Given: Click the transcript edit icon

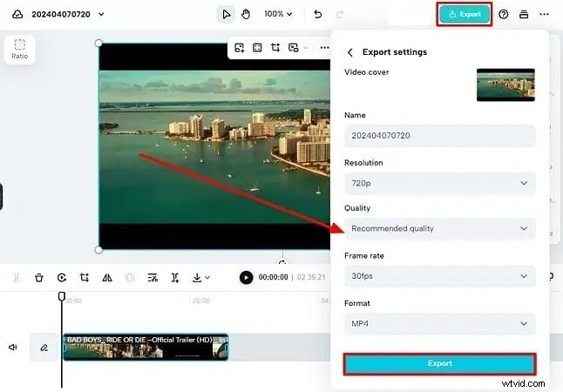Looking at the screenshot, I should [x=153, y=278].
